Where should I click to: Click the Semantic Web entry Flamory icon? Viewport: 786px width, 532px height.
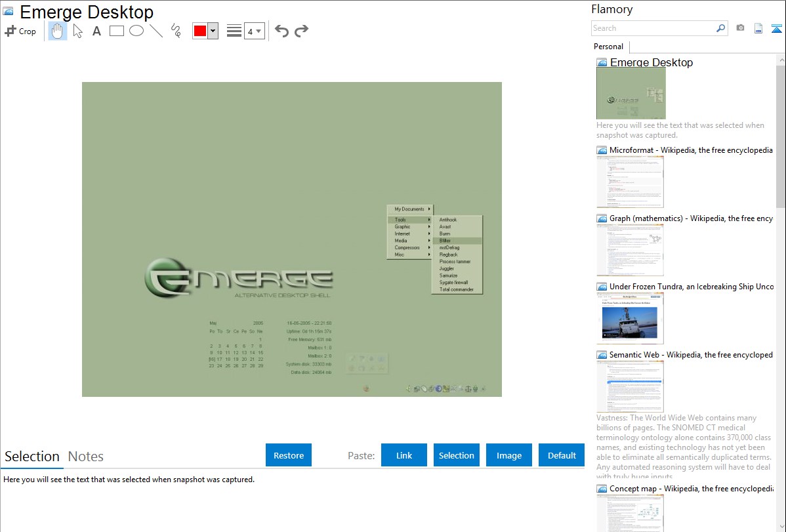tap(602, 355)
